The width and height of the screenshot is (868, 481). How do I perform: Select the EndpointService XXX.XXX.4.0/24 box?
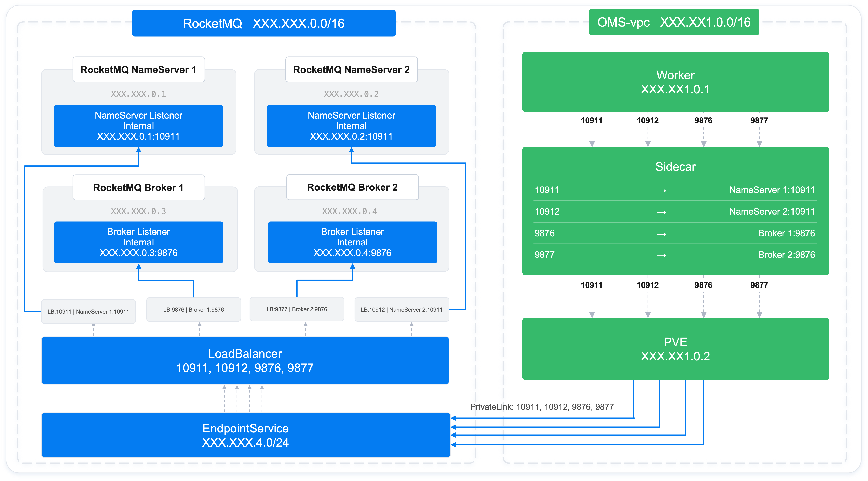[x=246, y=435]
